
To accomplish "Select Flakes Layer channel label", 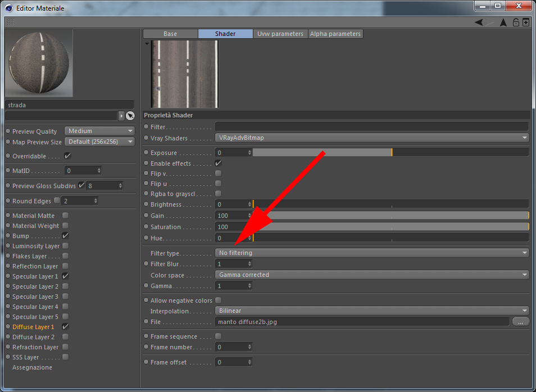I will point(29,256).
